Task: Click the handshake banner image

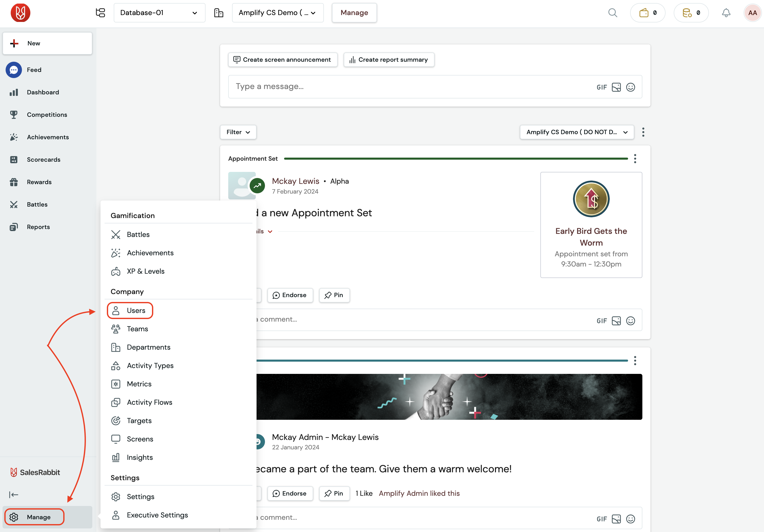Action: click(x=449, y=397)
